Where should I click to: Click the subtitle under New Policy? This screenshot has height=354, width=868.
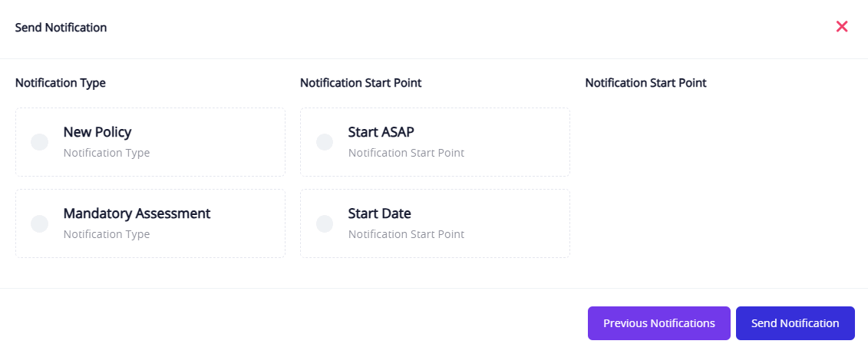click(107, 153)
